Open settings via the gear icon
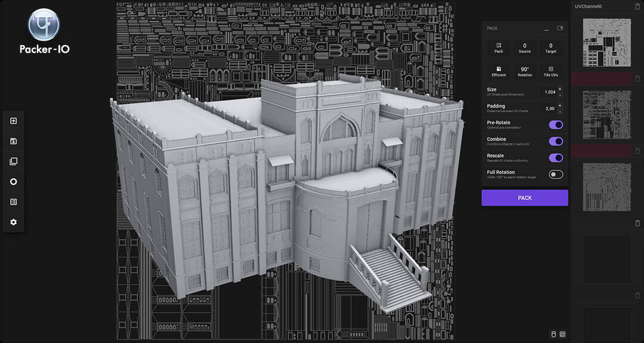This screenshot has height=343, width=644. (14, 222)
